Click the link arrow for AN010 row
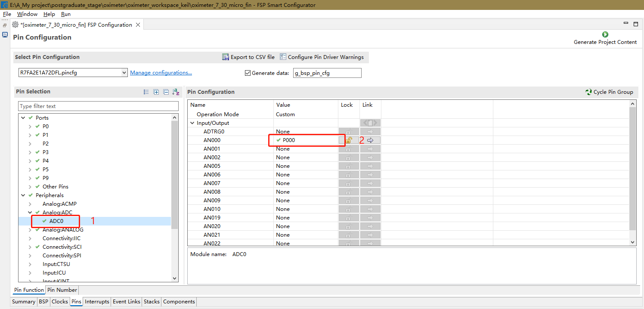 (x=370, y=209)
